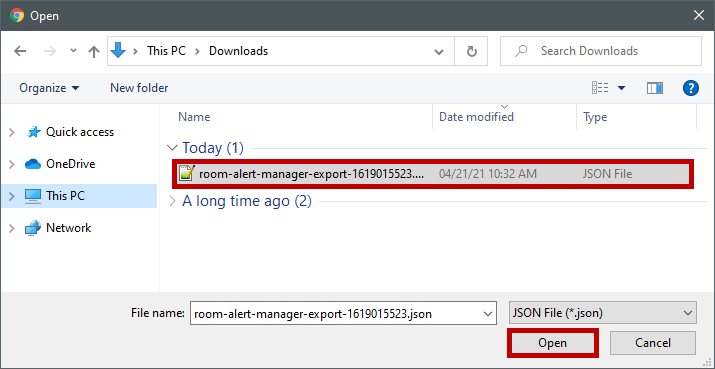715x369 pixels.
Task: Expand the address bar history dropdown
Action: coord(439,51)
